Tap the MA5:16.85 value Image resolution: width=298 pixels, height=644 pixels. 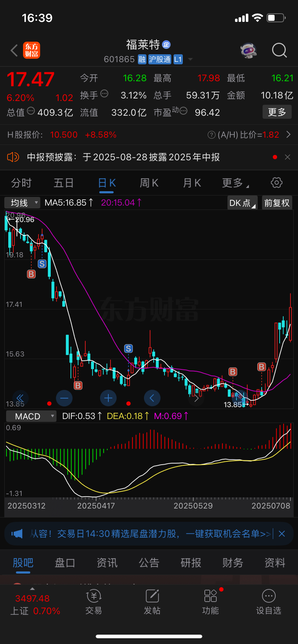click(69, 203)
